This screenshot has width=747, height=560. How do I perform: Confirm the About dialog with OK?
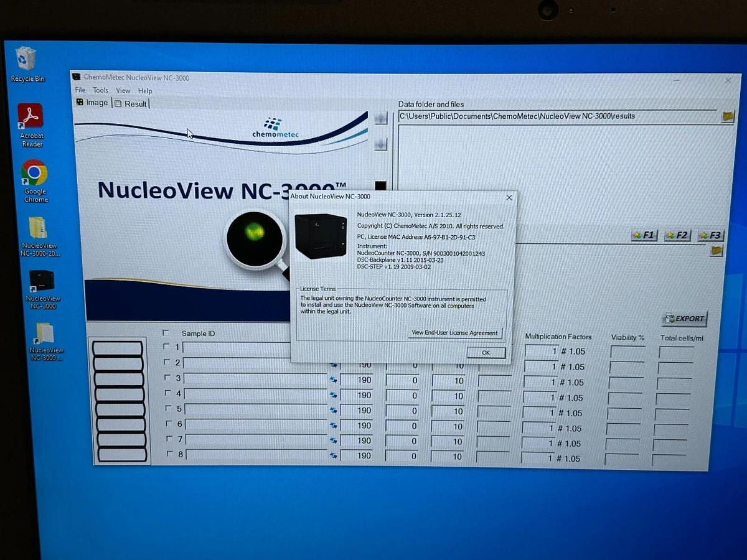486,353
